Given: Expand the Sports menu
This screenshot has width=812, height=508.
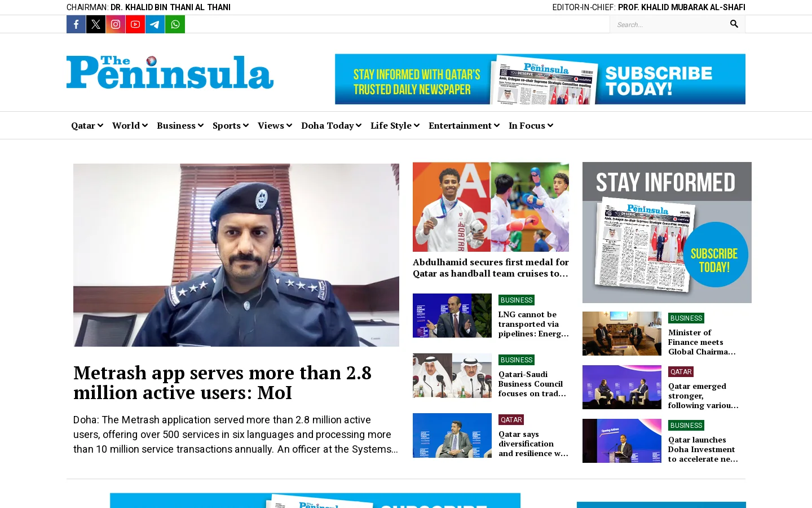Looking at the screenshot, I should (231, 125).
